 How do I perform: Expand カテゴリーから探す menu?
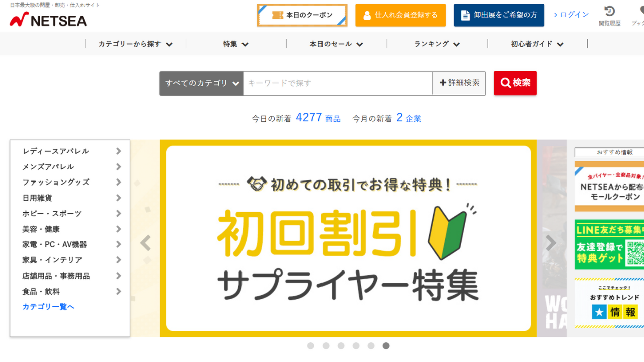click(x=135, y=44)
